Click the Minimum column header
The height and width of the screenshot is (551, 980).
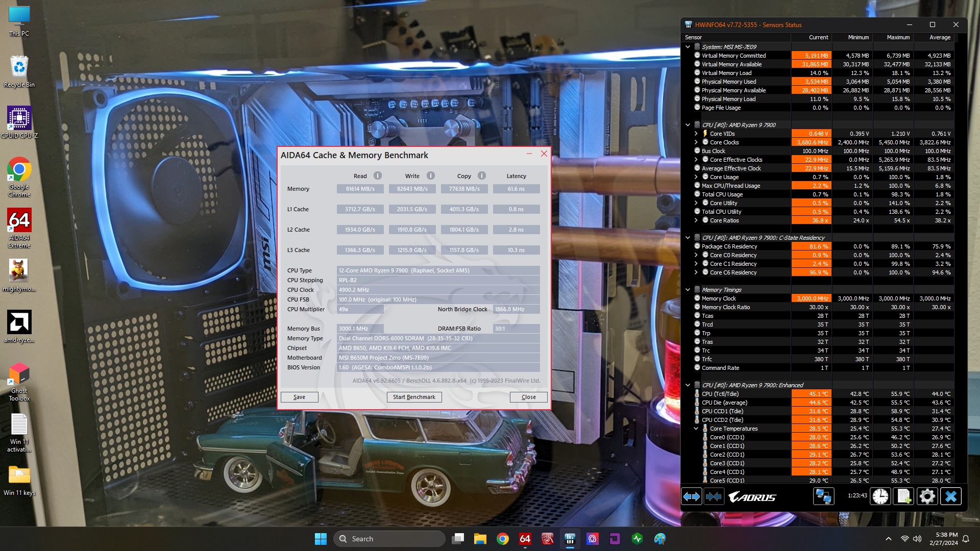[852, 37]
